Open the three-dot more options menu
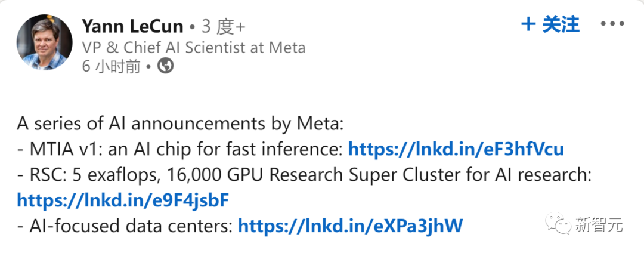This screenshot has height=253, width=644. point(613,24)
